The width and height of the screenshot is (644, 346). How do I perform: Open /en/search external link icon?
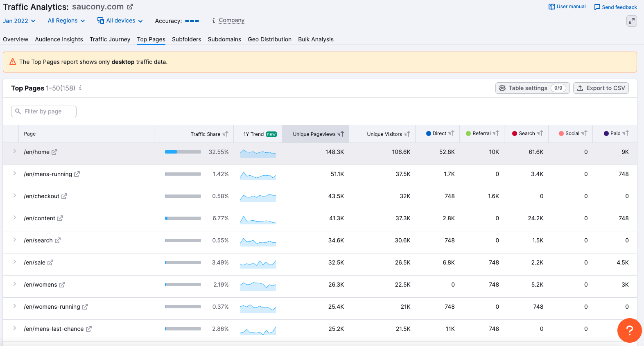tap(58, 240)
